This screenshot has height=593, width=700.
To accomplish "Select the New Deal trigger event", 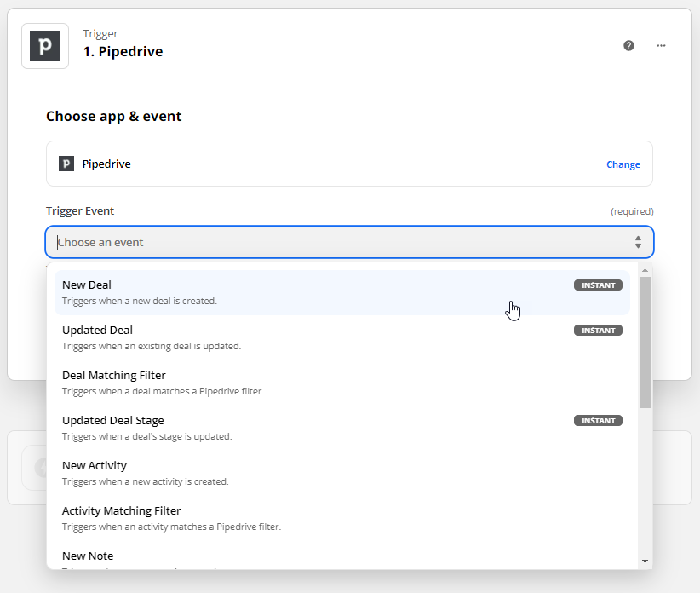I will (x=255, y=292).
